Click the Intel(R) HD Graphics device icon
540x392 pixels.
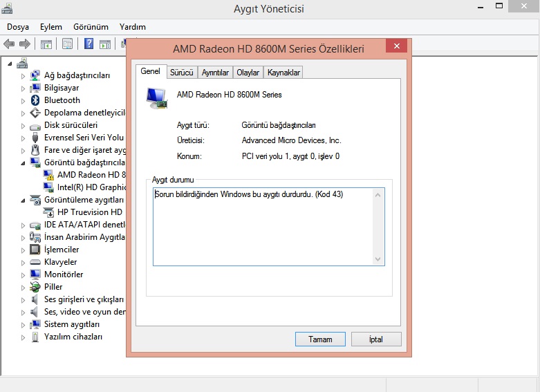pyautogui.click(x=48, y=187)
